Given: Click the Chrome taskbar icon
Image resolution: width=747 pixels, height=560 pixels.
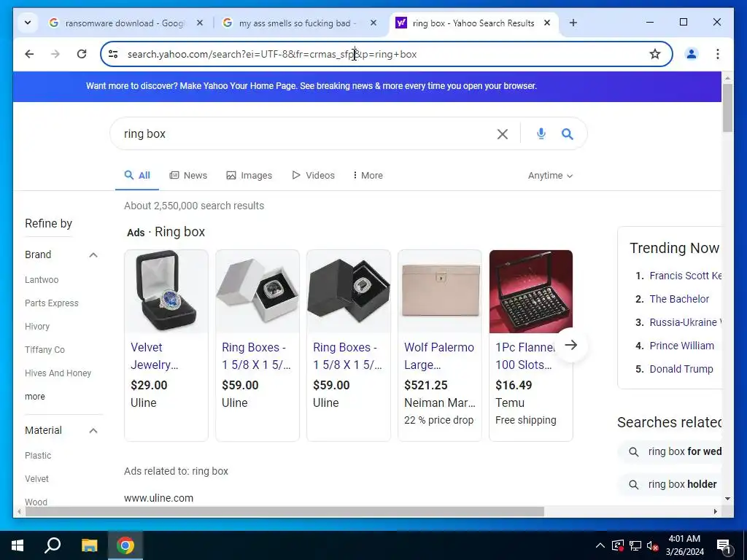Looking at the screenshot, I should tap(125, 545).
